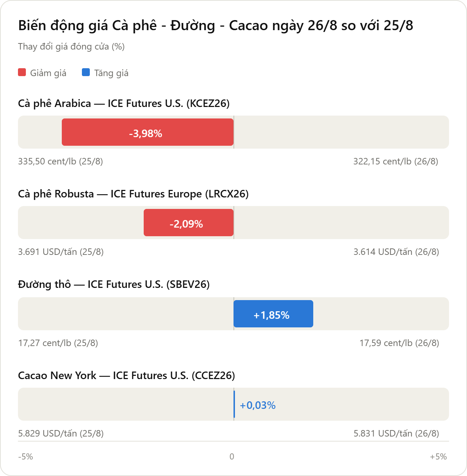Click the 3.614 USD/tấn (26/8) price
Image resolution: width=467 pixels, height=476 pixels.
point(396,252)
